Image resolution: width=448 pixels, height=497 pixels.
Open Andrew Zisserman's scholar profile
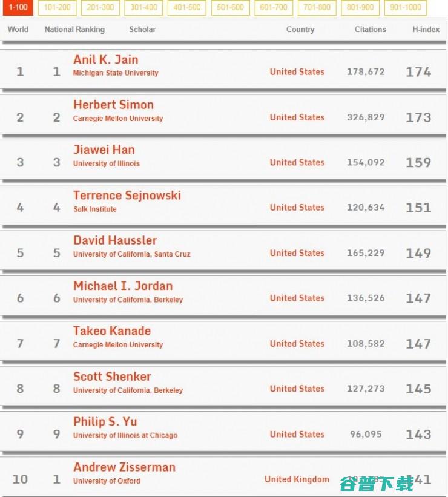pos(124,467)
